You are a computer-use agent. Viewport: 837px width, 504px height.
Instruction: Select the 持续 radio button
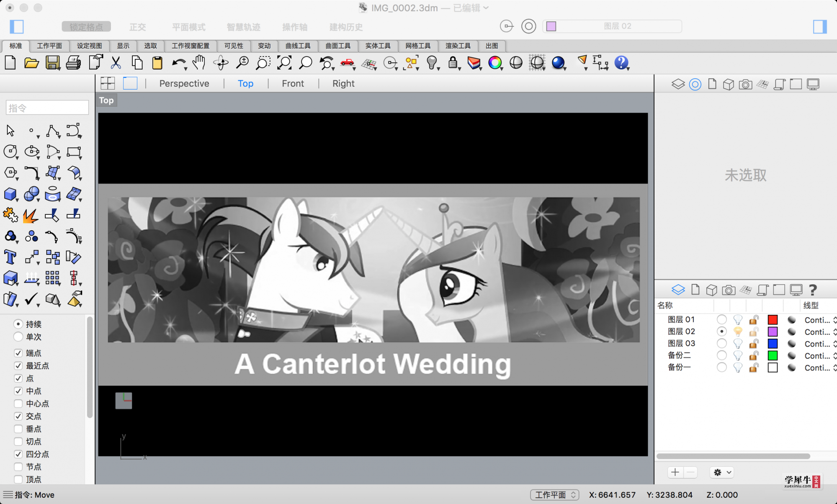18,324
